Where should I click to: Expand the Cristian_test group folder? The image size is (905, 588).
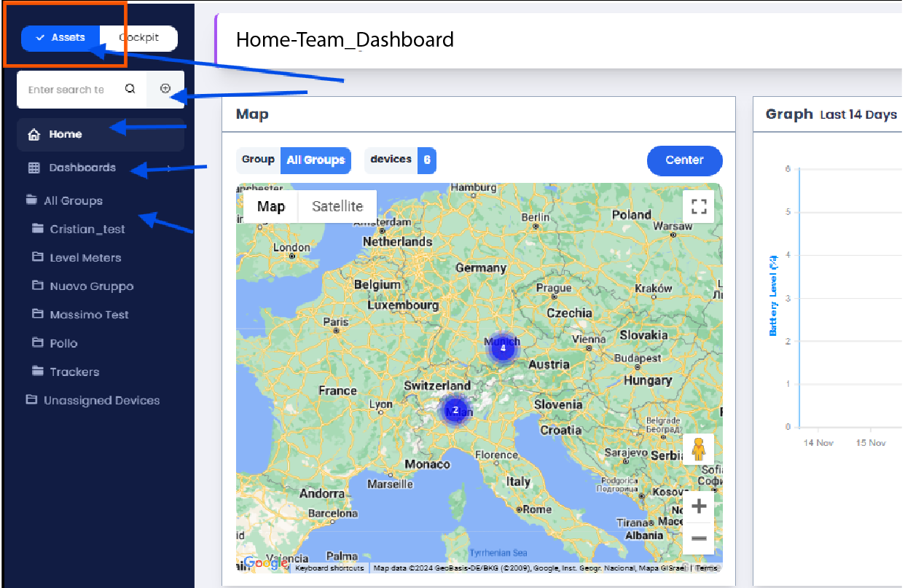point(38,229)
